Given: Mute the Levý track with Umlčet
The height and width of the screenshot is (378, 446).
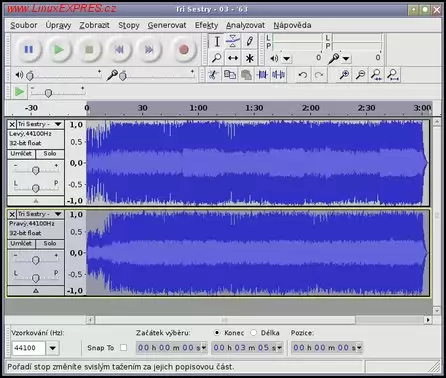Looking at the screenshot, I should click(21, 154).
